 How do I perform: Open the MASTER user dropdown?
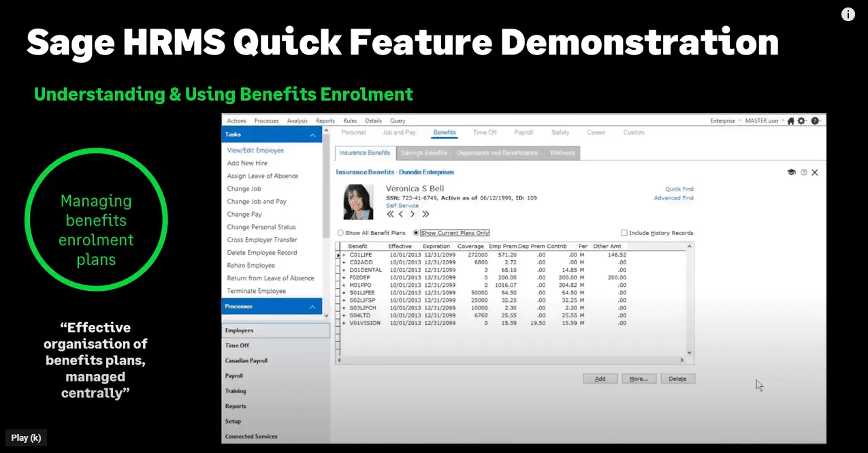(x=765, y=121)
